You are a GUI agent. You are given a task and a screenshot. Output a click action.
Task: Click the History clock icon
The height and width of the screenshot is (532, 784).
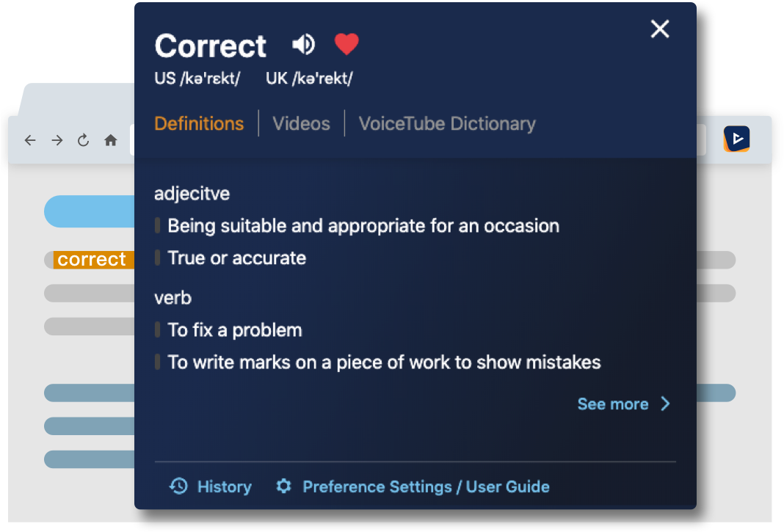point(178,486)
